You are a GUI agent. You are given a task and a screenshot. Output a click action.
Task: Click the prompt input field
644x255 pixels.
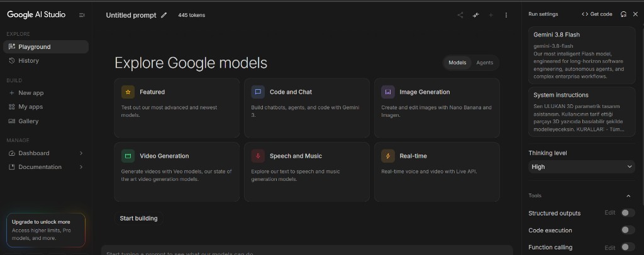point(307,251)
